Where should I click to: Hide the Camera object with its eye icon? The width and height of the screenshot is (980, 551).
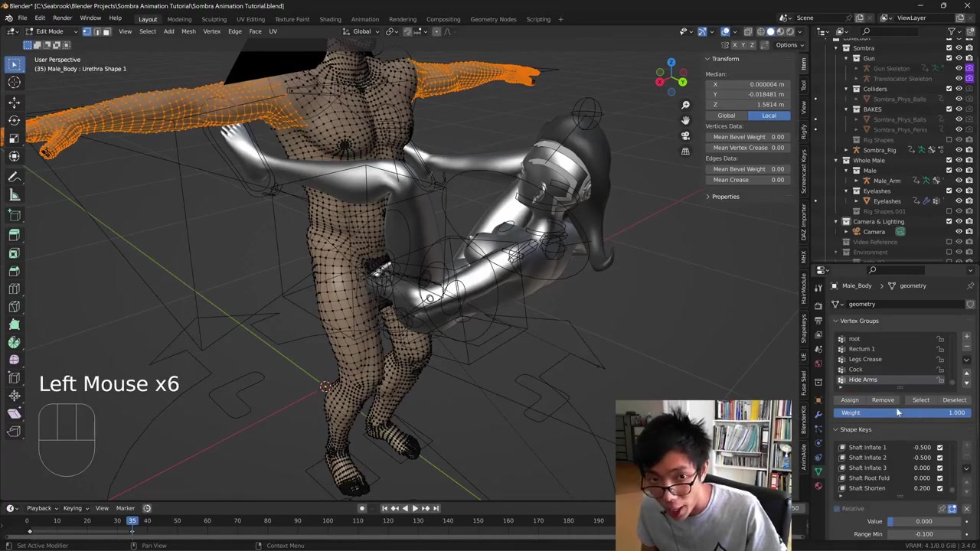click(x=959, y=232)
